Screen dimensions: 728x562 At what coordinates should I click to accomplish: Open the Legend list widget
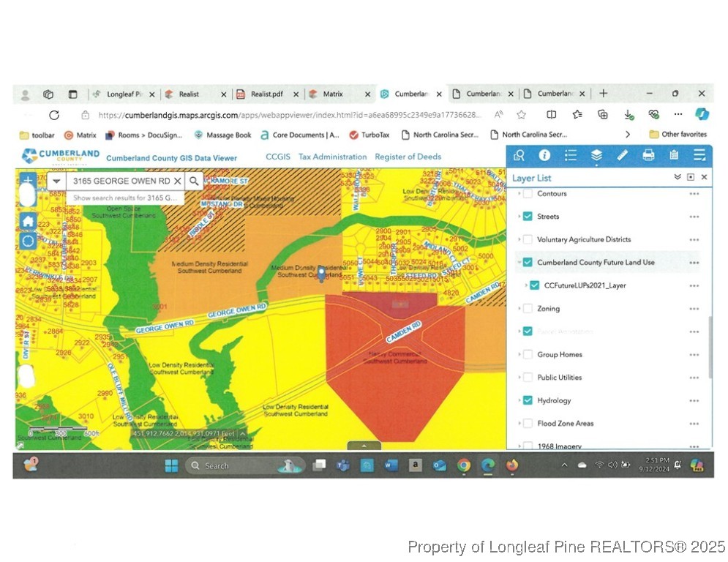click(571, 155)
